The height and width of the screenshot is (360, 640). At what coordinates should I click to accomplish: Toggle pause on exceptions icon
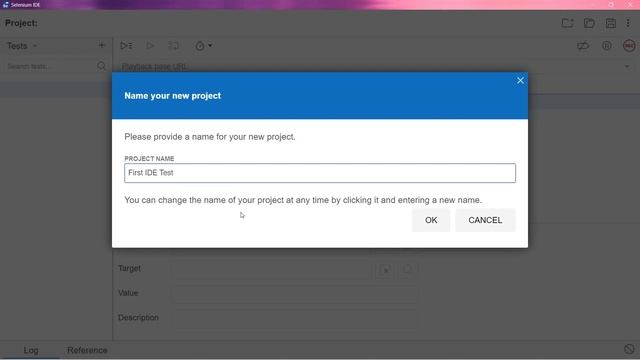tap(607, 46)
